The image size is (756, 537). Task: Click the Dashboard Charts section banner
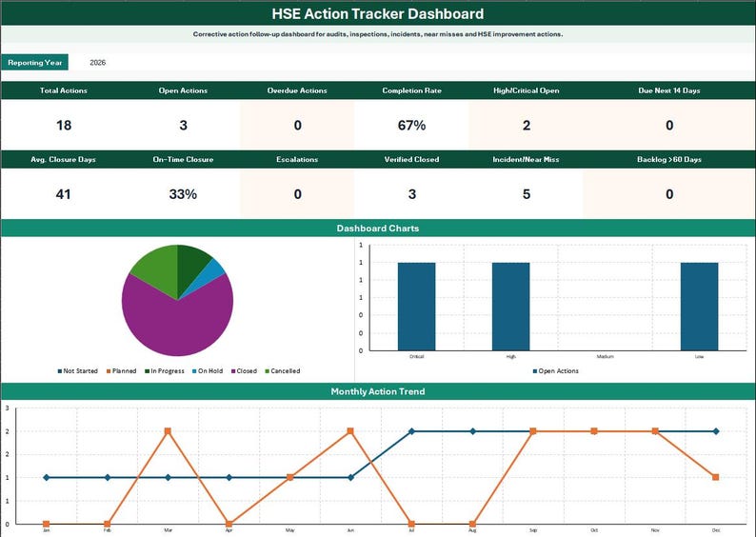pyautogui.click(x=378, y=228)
